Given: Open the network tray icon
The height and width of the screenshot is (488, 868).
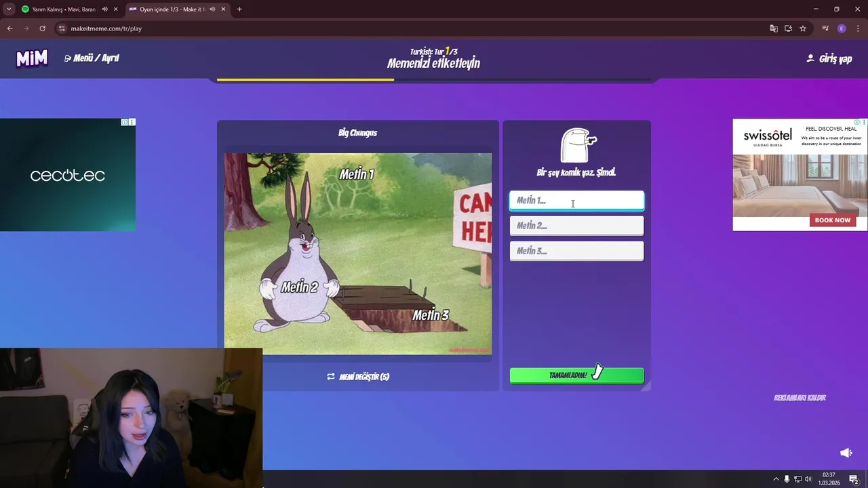Looking at the screenshot, I should click(x=797, y=479).
